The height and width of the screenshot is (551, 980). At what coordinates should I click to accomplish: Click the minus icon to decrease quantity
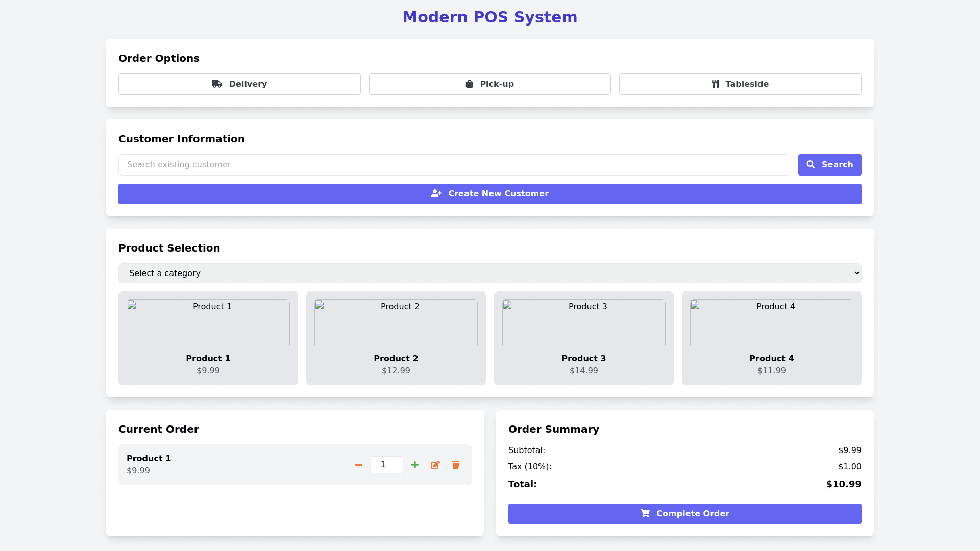(359, 465)
